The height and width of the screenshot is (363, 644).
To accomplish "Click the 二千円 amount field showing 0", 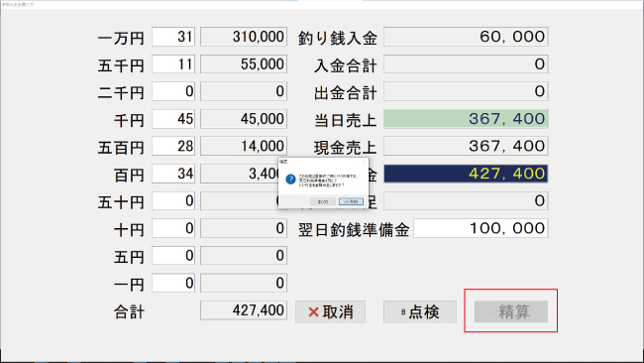I will coord(244,91).
